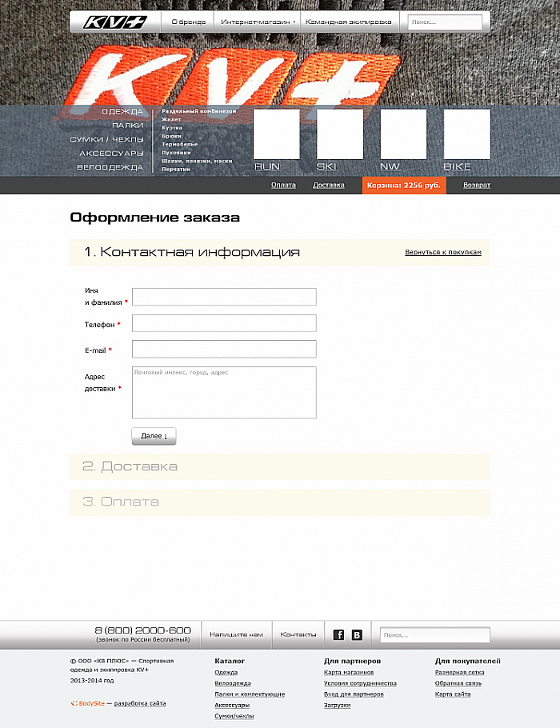Open footer link 'Палки и комплектующие'
This screenshot has height=728, width=560.
pos(250,694)
